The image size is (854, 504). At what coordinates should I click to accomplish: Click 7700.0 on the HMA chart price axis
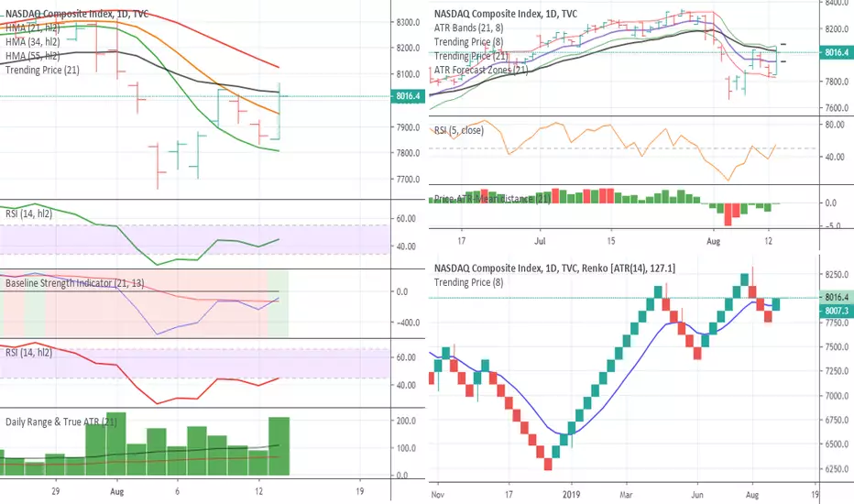[x=408, y=180]
